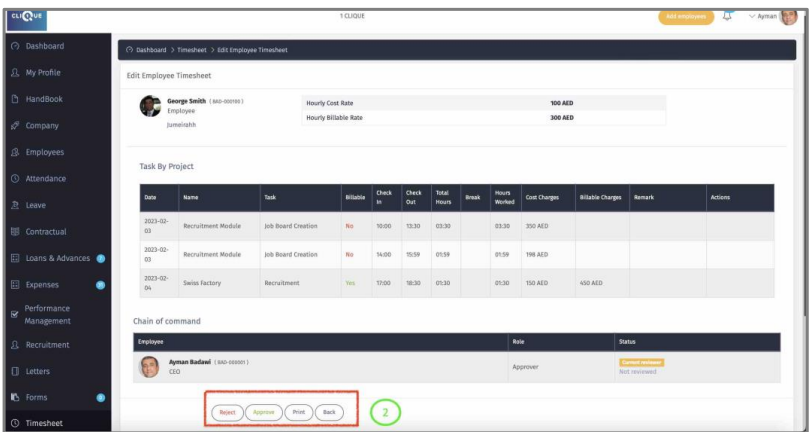811x432 pixels.
Task: Click George Smith's profile photo
Action: tap(150, 106)
